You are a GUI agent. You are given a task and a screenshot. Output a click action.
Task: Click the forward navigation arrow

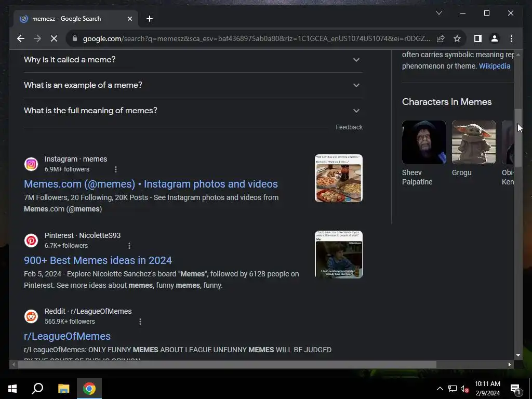pyautogui.click(x=37, y=38)
